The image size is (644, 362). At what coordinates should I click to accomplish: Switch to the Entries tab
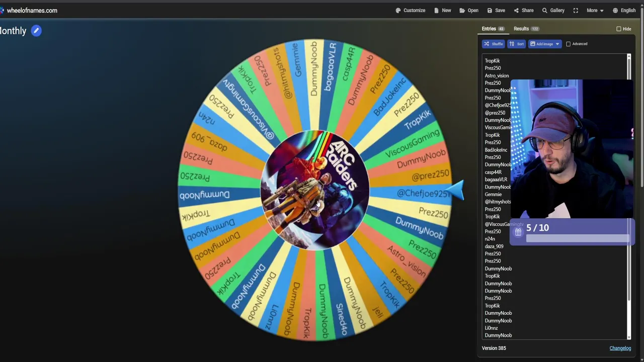(x=493, y=29)
